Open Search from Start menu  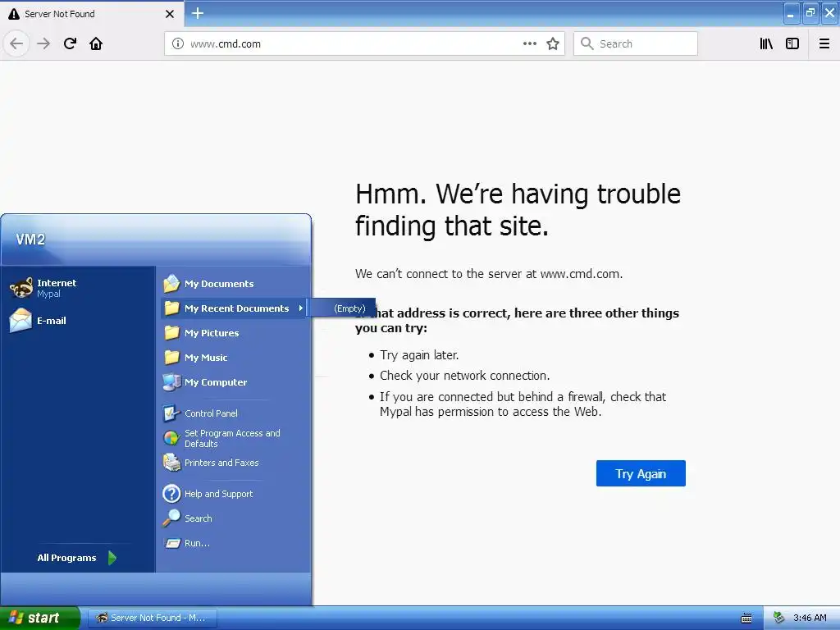tap(234, 518)
